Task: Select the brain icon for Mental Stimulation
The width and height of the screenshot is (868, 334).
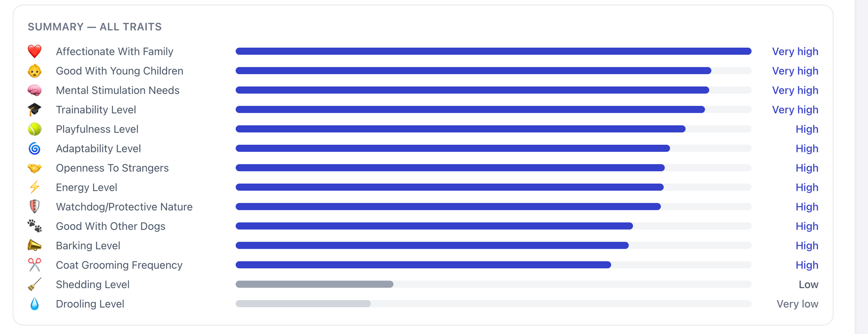Action: coord(34,90)
